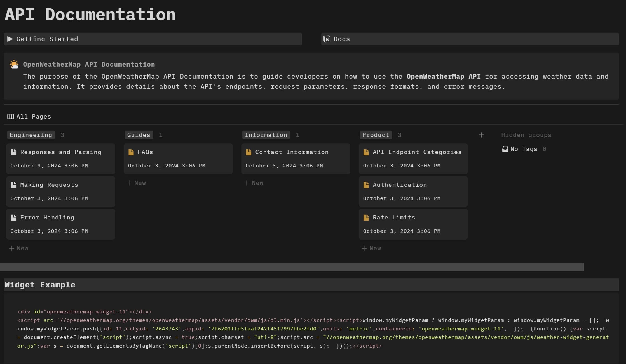Open the Responses and Parsing card
Viewport: 626px width, 364px height.
(x=61, y=159)
